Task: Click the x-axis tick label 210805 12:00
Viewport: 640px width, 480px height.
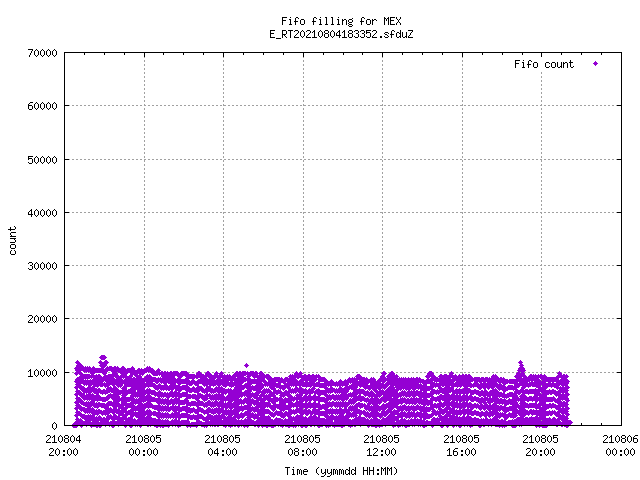Action: (x=382, y=446)
